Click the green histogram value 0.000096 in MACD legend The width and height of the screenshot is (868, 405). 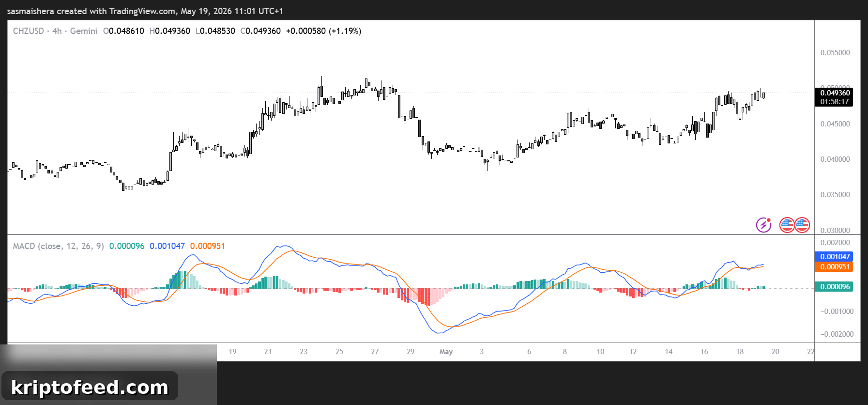click(x=127, y=246)
